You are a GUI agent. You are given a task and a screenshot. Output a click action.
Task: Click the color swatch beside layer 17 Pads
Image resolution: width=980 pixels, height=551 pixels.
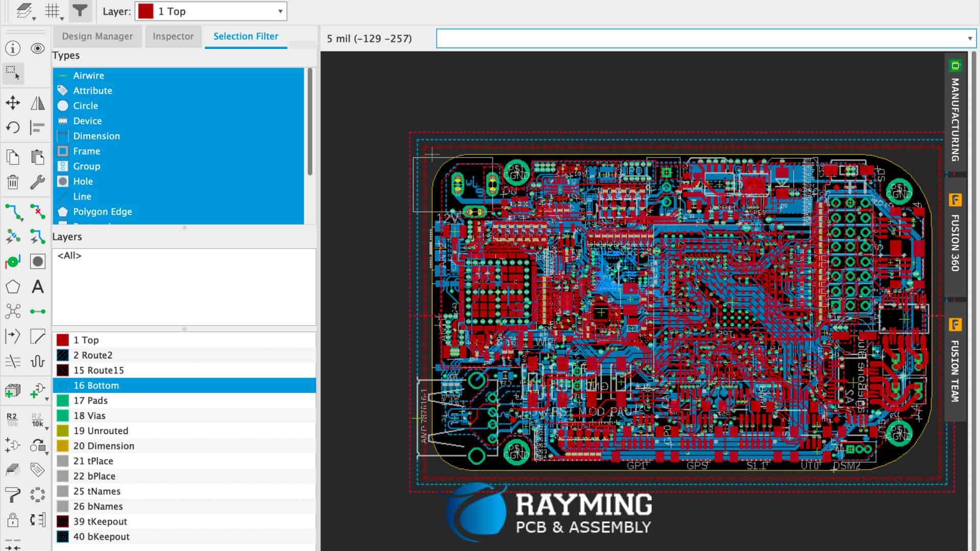point(63,400)
